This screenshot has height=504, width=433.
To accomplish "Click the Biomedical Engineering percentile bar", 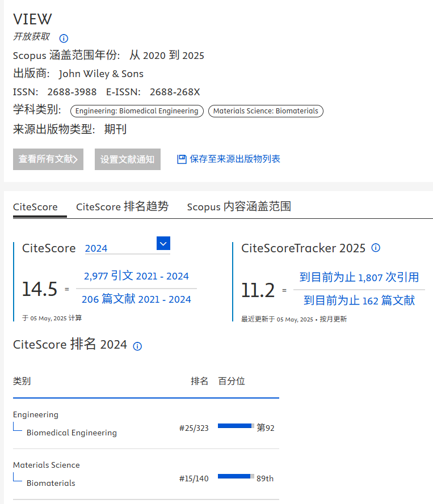I will [x=236, y=426].
